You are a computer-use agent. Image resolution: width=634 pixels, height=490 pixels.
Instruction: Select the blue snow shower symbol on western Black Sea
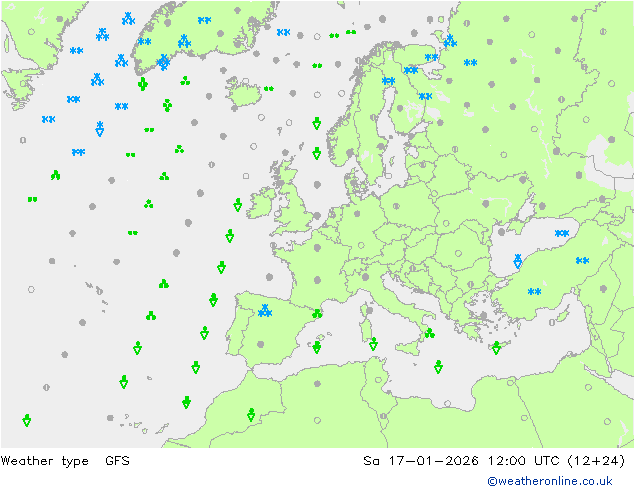tap(518, 261)
